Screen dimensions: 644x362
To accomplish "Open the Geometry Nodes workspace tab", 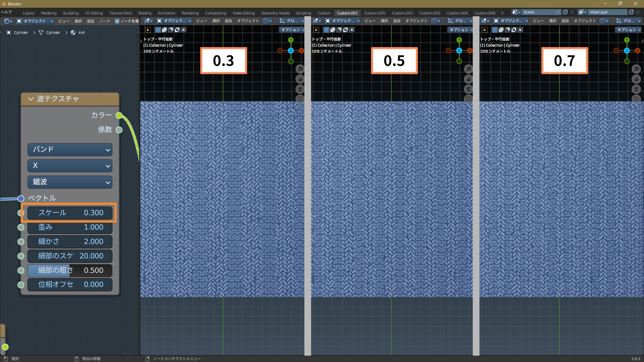I will 275,13.
